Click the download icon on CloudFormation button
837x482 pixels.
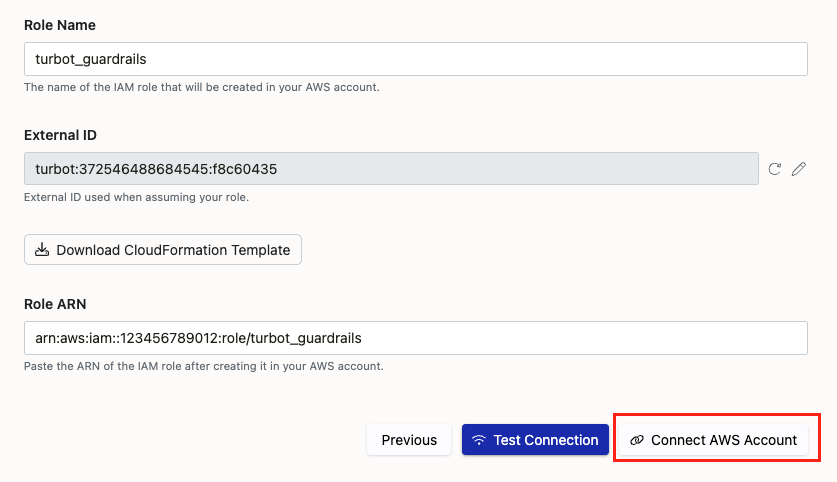[42, 250]
